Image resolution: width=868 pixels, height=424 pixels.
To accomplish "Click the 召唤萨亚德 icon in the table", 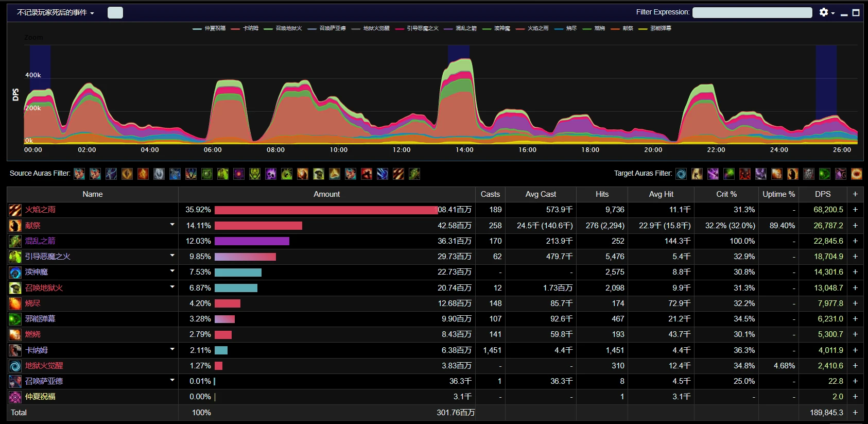I will pyautogui.click(x=15, y=381).
